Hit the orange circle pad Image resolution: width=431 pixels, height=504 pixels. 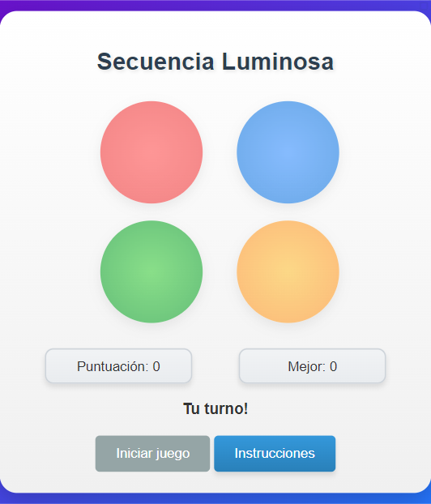tap(288, 271)
